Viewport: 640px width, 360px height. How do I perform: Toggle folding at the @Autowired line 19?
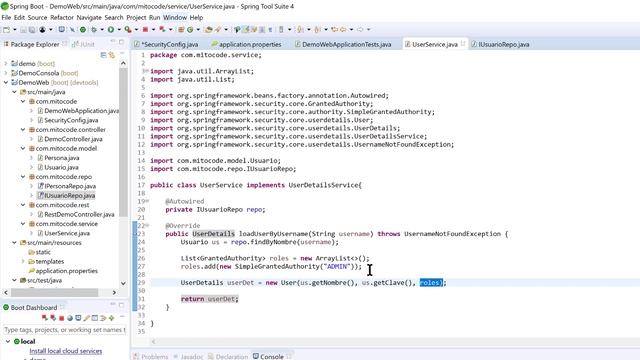[x=147, y=201]
